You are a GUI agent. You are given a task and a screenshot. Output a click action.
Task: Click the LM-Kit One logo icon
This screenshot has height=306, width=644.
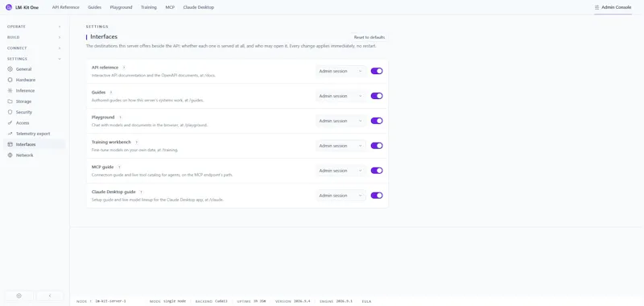click(9, 7)
